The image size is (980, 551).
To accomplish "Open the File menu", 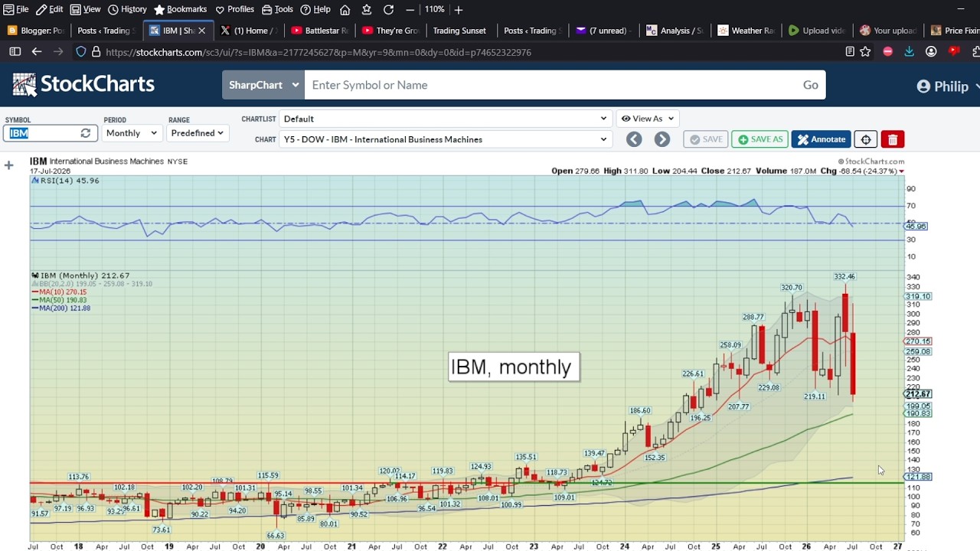I will coord(16,9).
